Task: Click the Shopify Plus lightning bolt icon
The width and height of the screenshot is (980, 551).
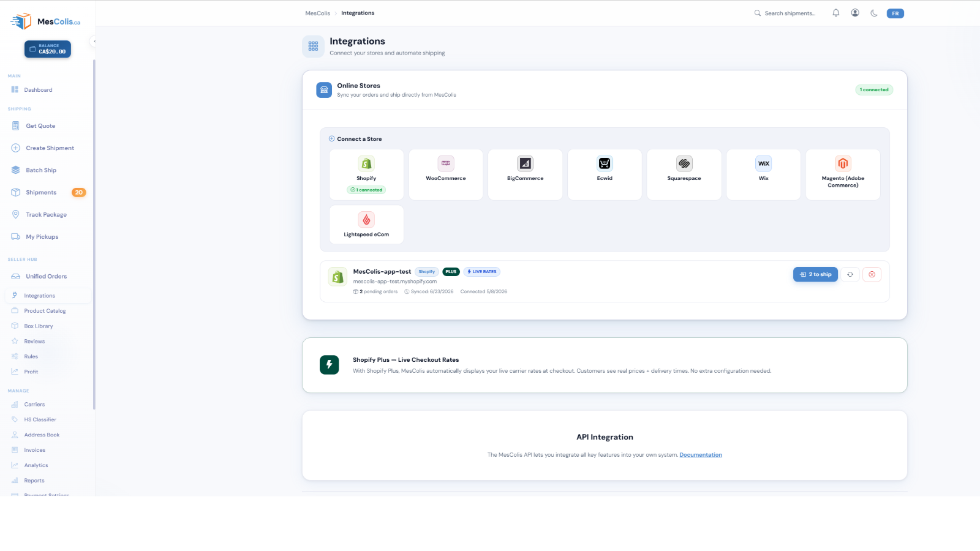Action: 329,365
